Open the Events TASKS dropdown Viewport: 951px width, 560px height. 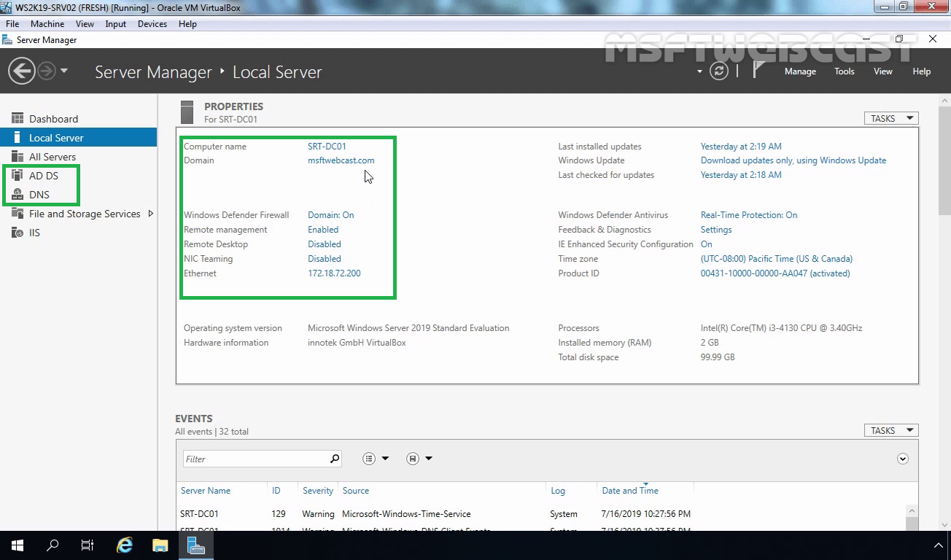pos(891,430)
